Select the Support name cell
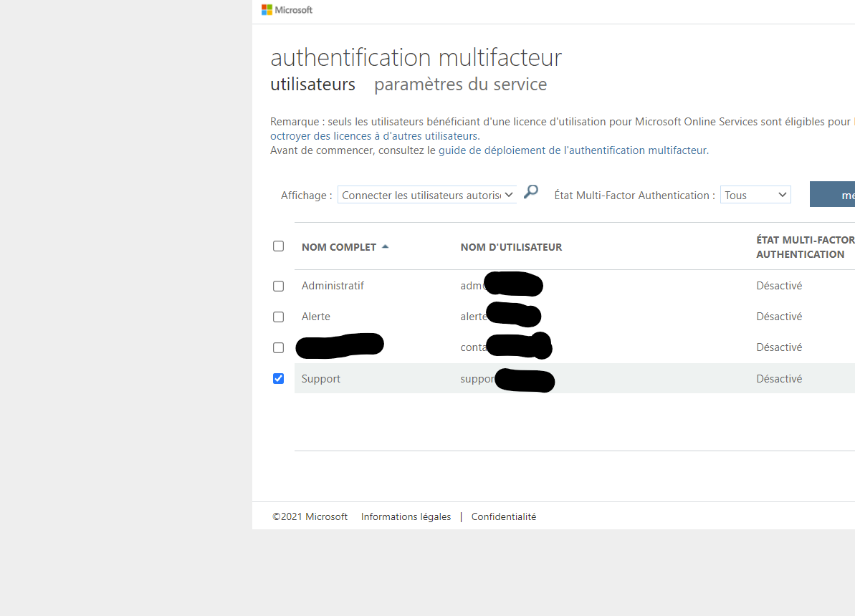Viewport: 855px width, 616px height. 320,379
